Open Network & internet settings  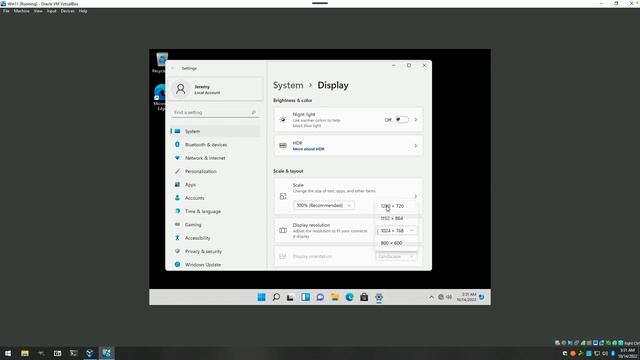(x=215, y=158)
